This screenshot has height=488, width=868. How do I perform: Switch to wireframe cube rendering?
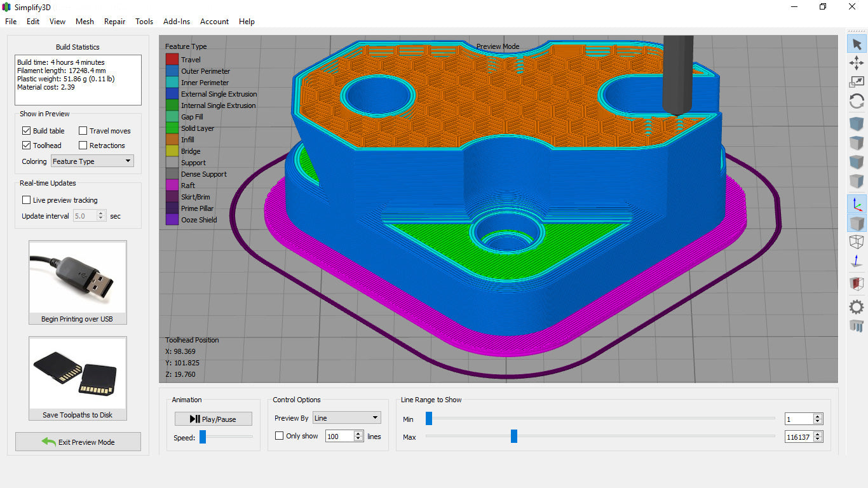tap(857, 242)
